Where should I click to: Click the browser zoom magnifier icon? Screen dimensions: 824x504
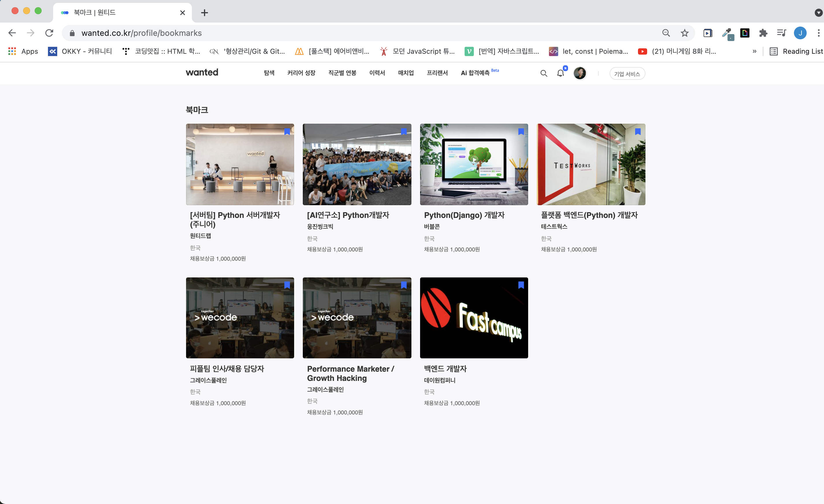coord(666,33)
